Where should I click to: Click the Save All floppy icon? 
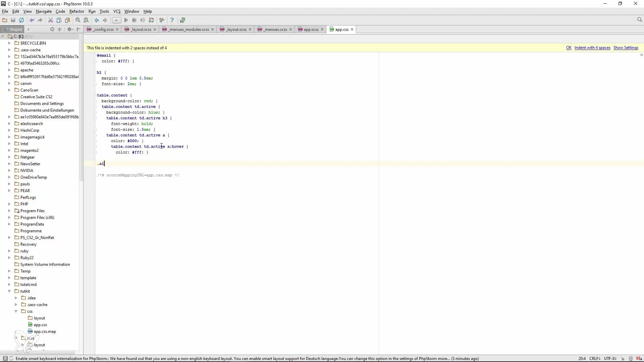[x=13, y=20]
